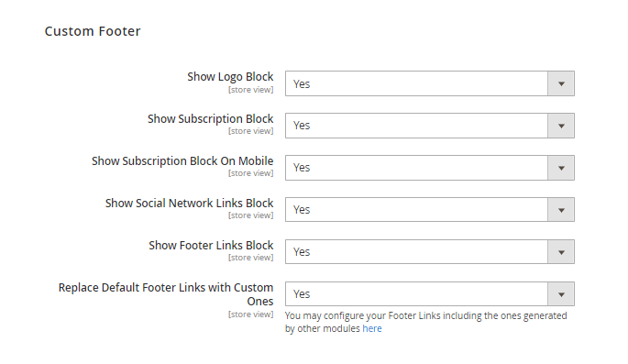This screenshot has width=628, height=364.
Task: Open the Show Logo Block Yes select field
Action: (x=430, y=83)
